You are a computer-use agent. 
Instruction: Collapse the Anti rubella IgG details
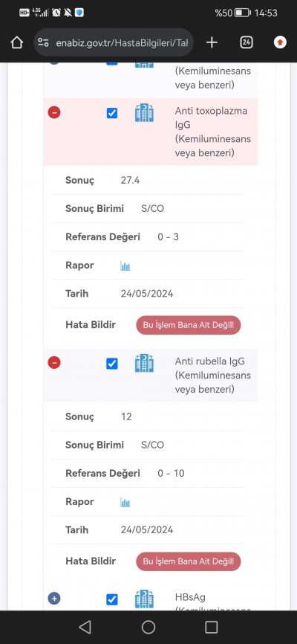click(54, 363)
